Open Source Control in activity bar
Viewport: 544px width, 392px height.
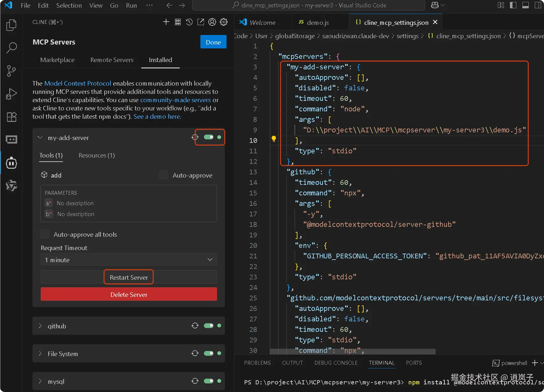coord(11,71)
